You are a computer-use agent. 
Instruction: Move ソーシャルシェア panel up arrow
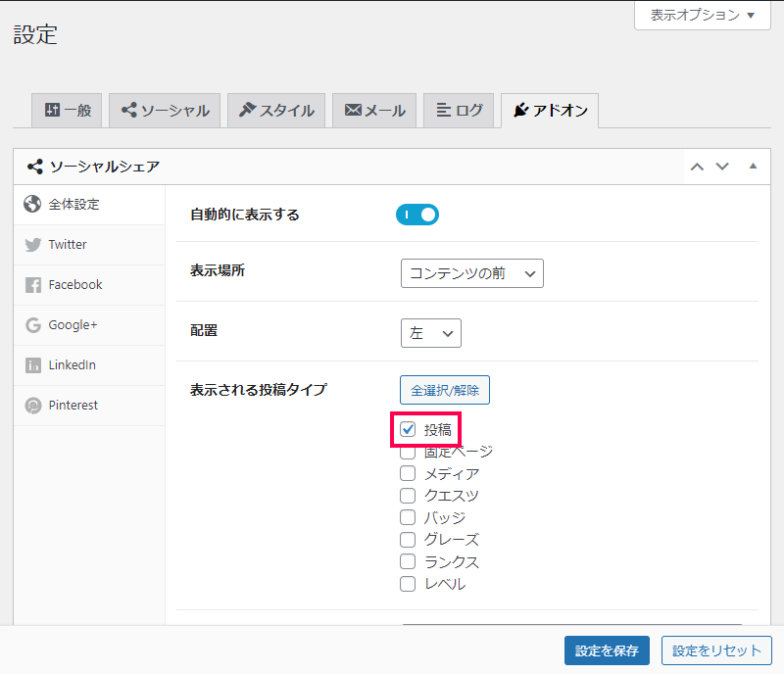coord(697,167)
